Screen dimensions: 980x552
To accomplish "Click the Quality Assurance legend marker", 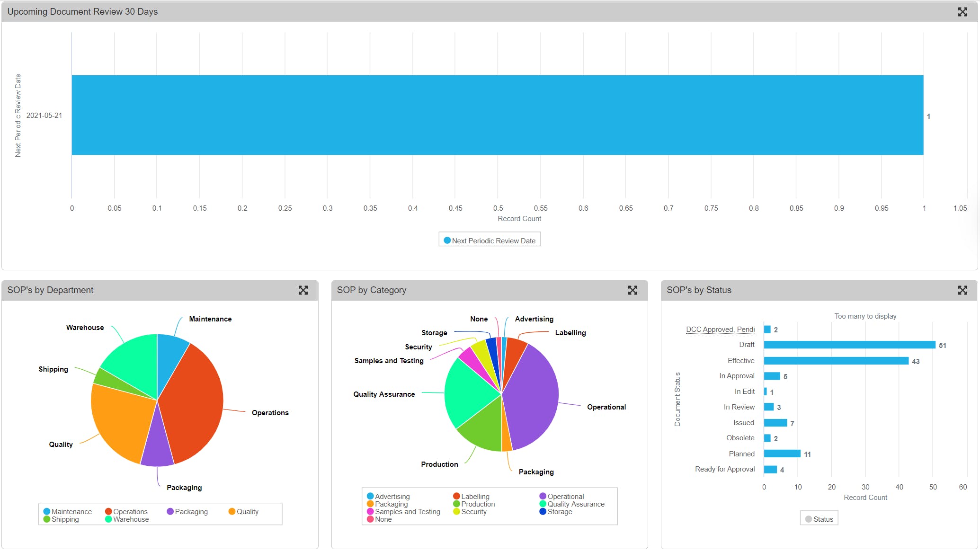I will pyautogui.click(x=543, y=504).
